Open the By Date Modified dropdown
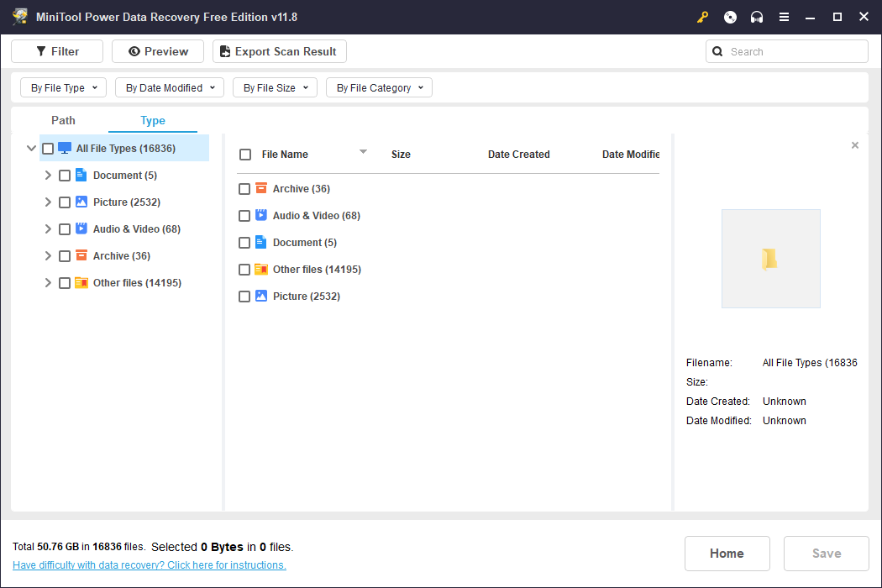The width and height of the screenshot is (882, 588). click(x=170, y=87)
